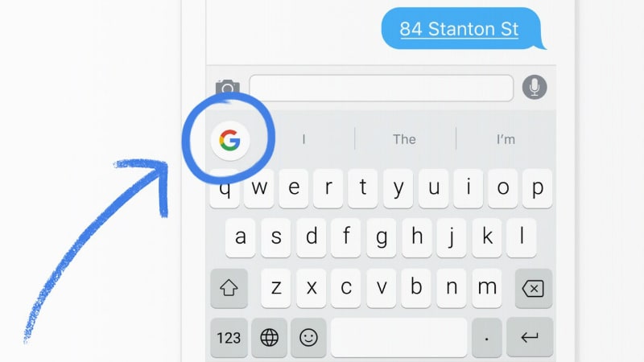
Task: Open the emoji smiley keyboard
Action: pos(308,338)
